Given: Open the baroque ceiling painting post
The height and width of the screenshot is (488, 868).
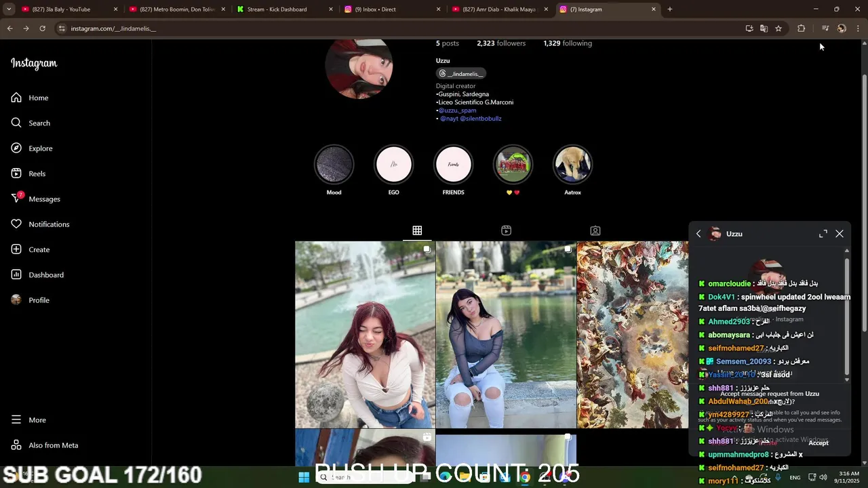Looking at the screenshot, I should pyautogui.click(x=633, y=335).
